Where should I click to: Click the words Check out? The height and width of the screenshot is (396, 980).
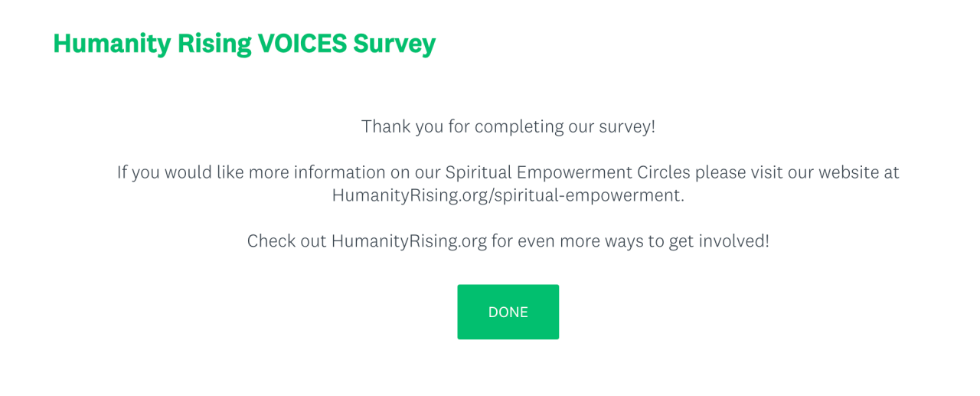(286, 241)
